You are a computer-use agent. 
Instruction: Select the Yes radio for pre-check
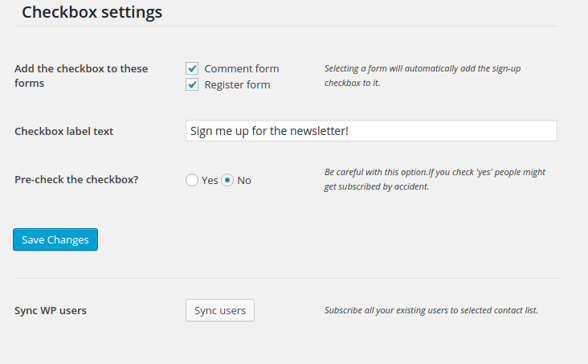coord(192,180)
